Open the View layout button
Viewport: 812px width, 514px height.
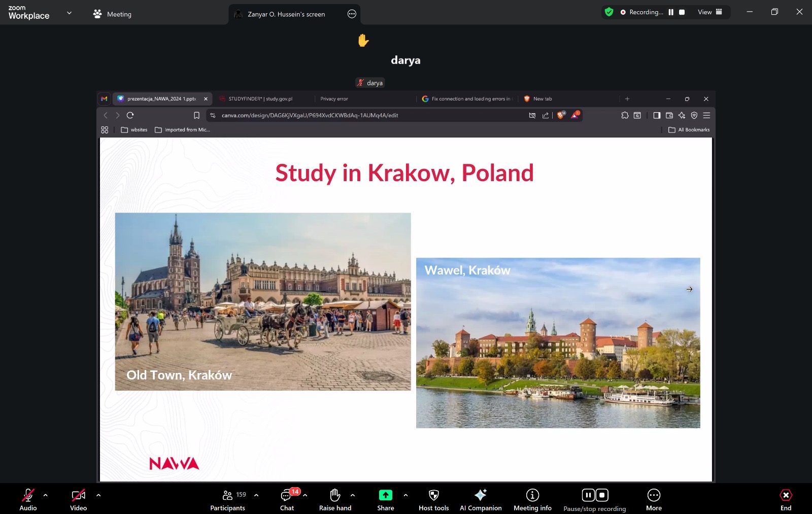tap(709, 12)
